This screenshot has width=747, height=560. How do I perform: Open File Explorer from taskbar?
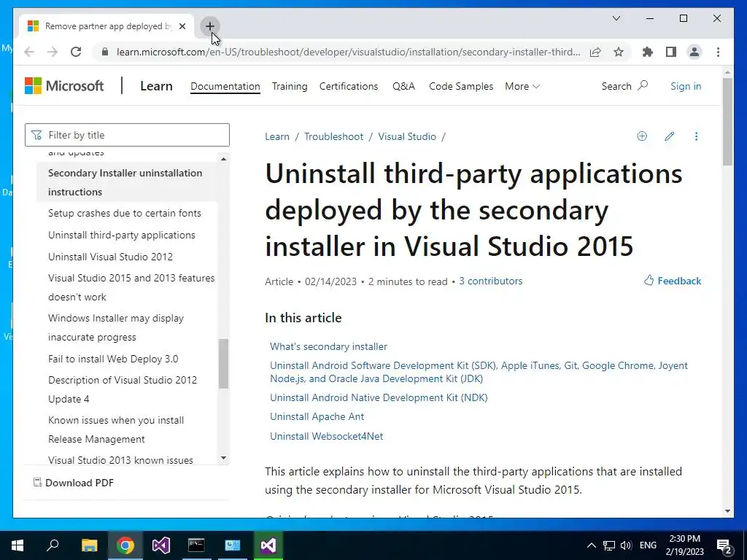(89, 545)
